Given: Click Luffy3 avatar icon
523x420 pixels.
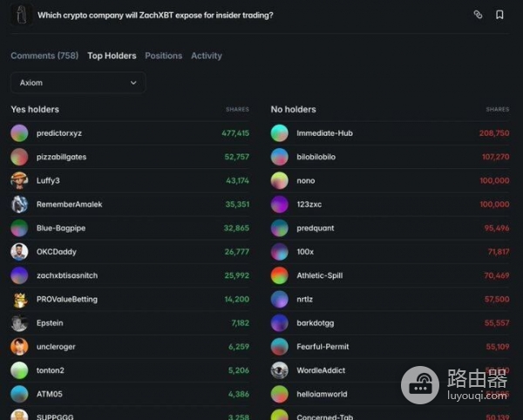Looking at the screenshot, I should (x=19, y=180).
